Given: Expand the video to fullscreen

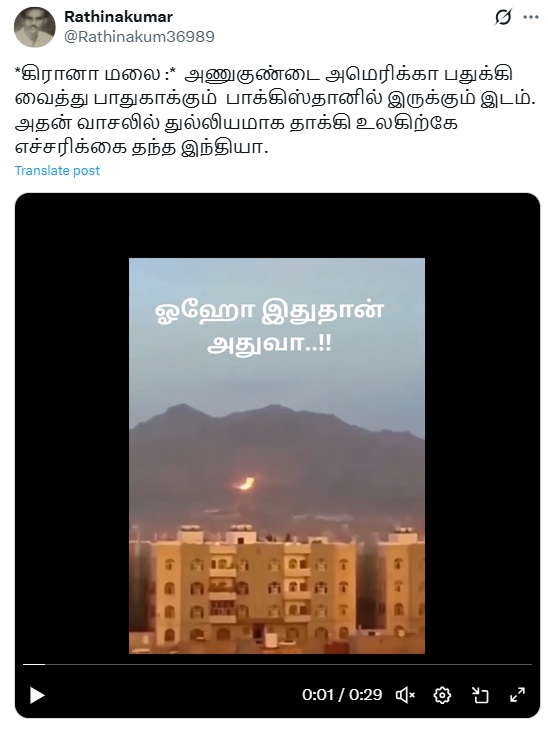Looking at the screenshot, I should [518, 695].
